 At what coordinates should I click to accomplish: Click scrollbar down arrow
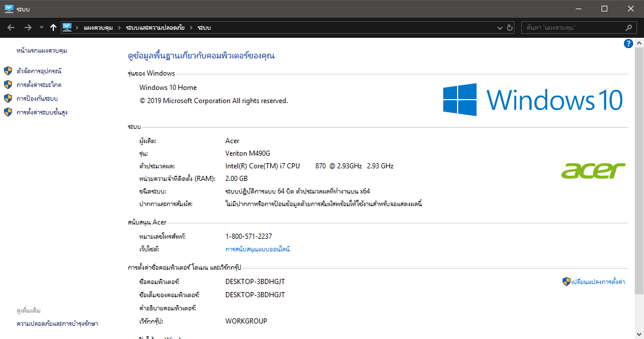click(x=639, y=334)
